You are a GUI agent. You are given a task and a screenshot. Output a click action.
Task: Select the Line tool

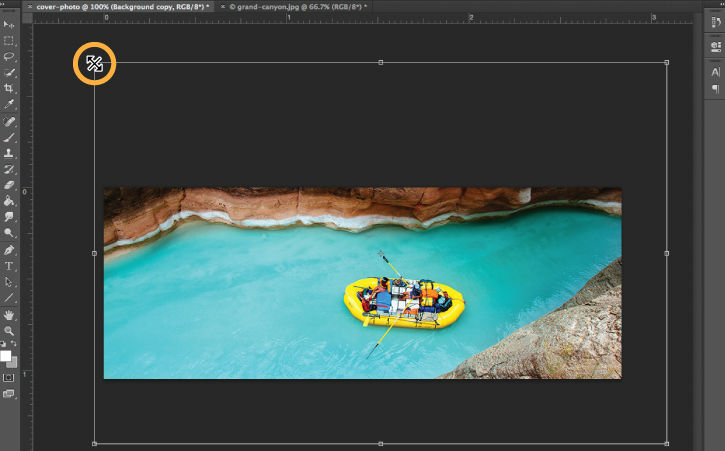pyautogui.click(x=8, y=297)
